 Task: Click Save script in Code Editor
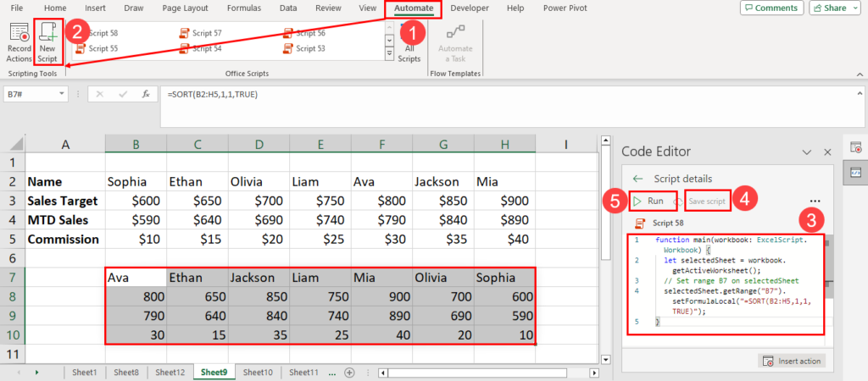click(707, 202)
